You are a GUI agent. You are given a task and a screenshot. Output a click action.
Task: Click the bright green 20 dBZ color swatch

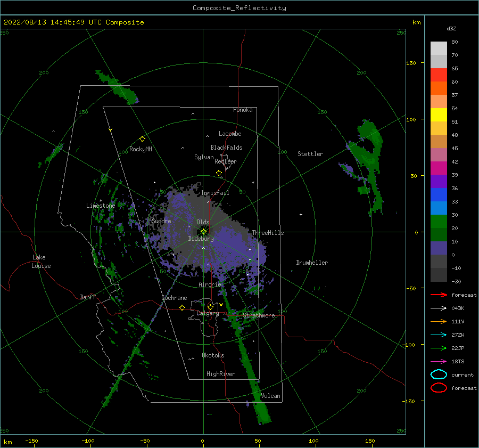[x=439, y=221]
